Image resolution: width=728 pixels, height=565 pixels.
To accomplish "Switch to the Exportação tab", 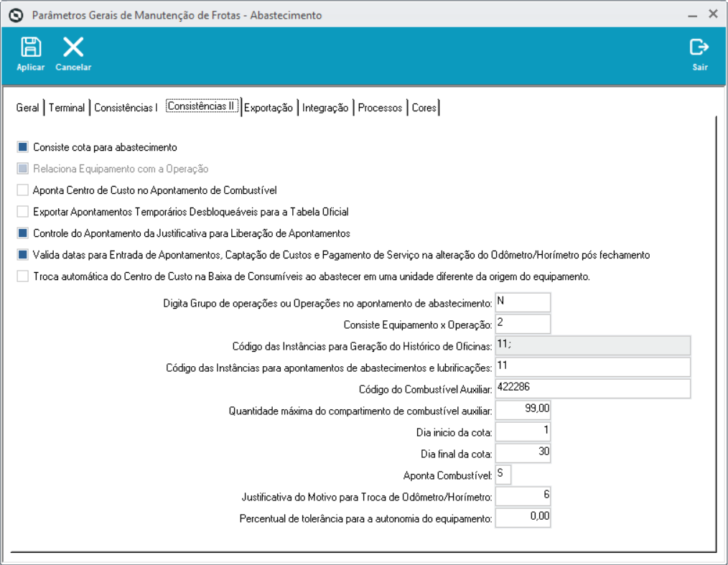I will (269, 108).
